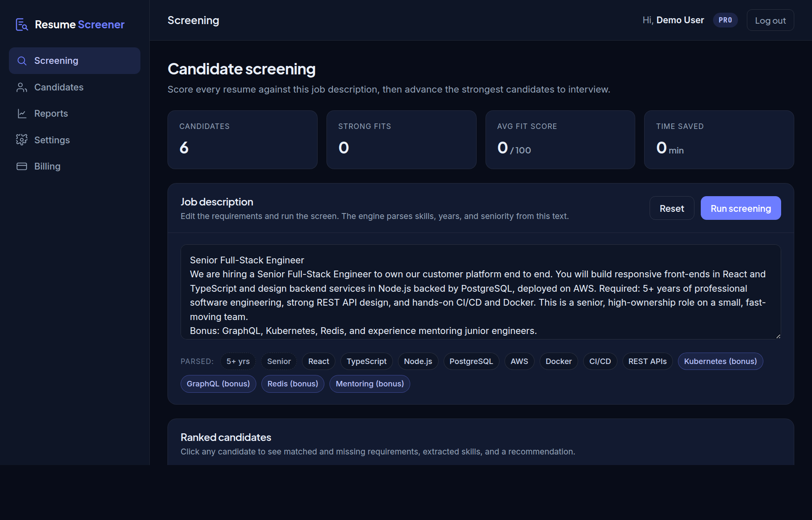Image resolution: width=812 pixels, height=520 pixels.
Task: Click the Reset button
Action: (x=672, y=208)
